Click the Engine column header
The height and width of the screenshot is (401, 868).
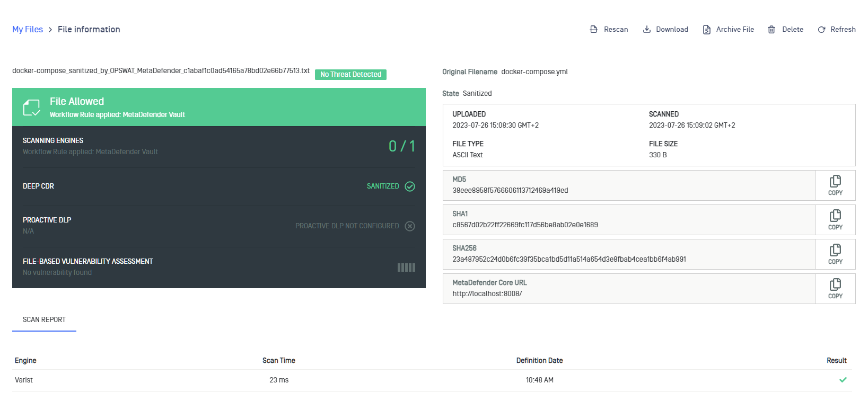point(25,361)
